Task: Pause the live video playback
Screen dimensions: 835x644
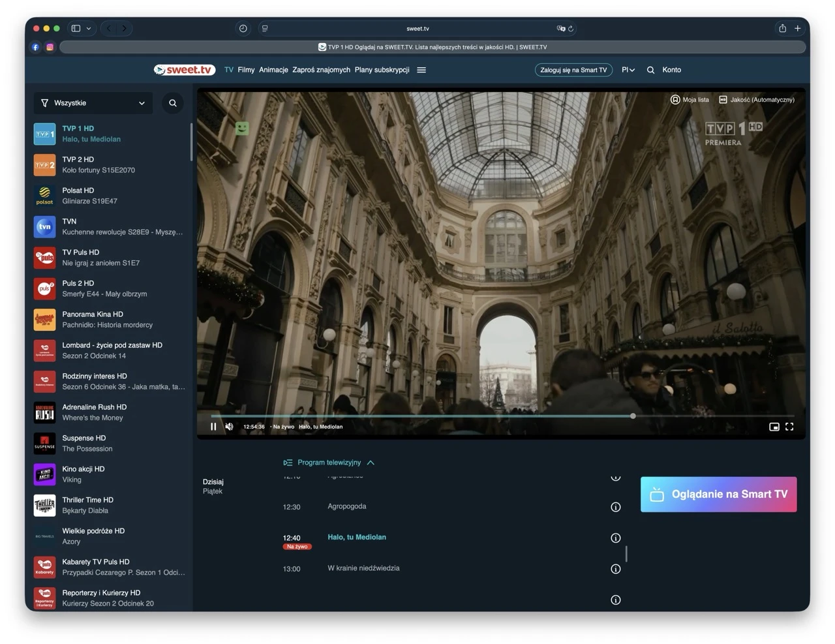Action: tap(213, 427)
